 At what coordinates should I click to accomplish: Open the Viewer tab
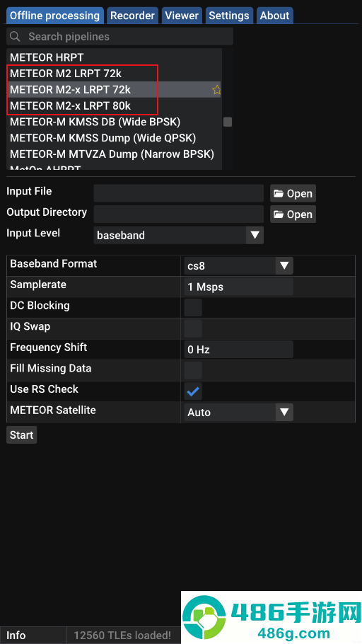pos(182,16)
